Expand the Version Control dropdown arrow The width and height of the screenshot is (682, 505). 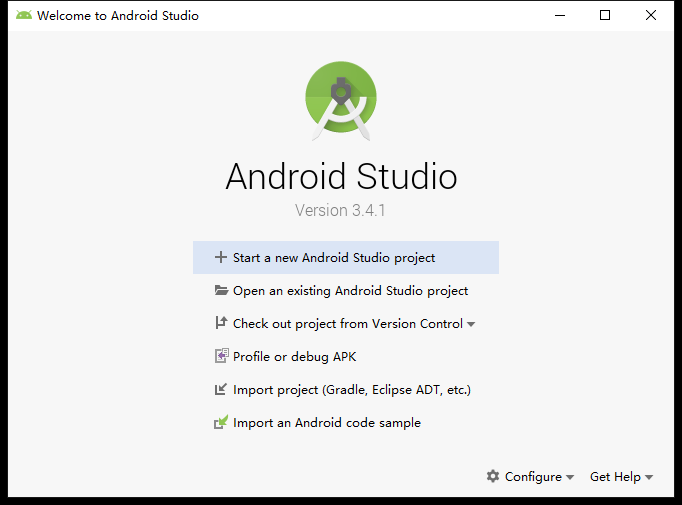tap(471, 324)
